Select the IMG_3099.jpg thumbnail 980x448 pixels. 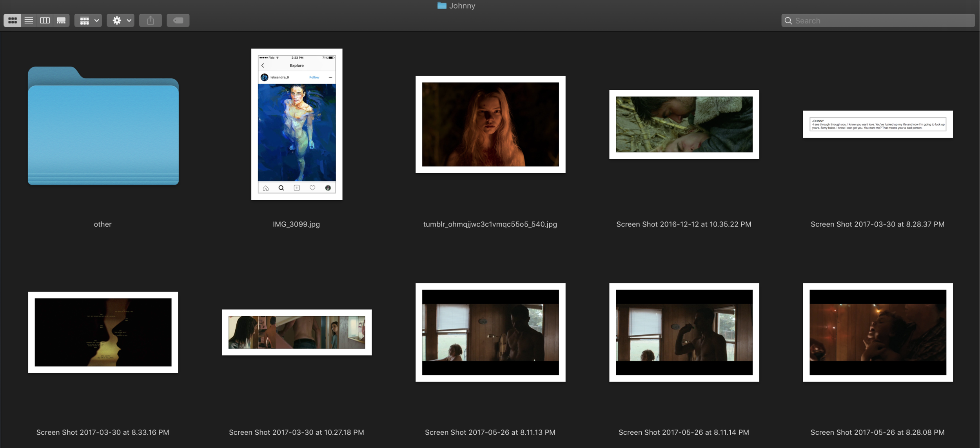coord(297,124)
